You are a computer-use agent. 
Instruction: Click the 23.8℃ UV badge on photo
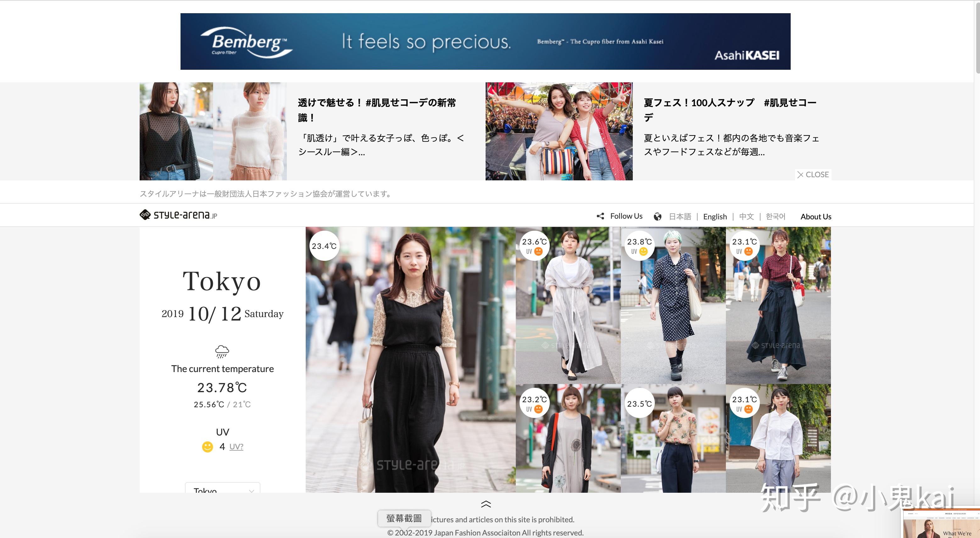click(x=639, y=246)
